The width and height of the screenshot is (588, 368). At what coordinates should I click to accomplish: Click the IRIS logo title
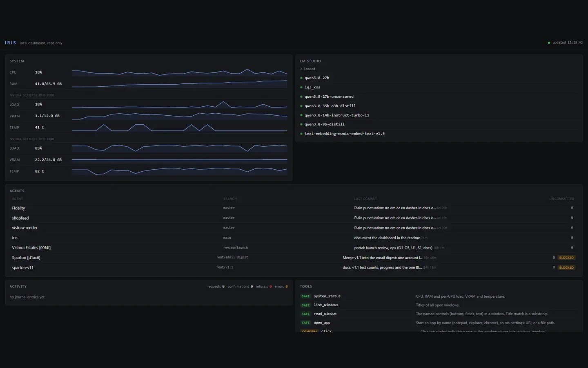click(x=11, y=43)
